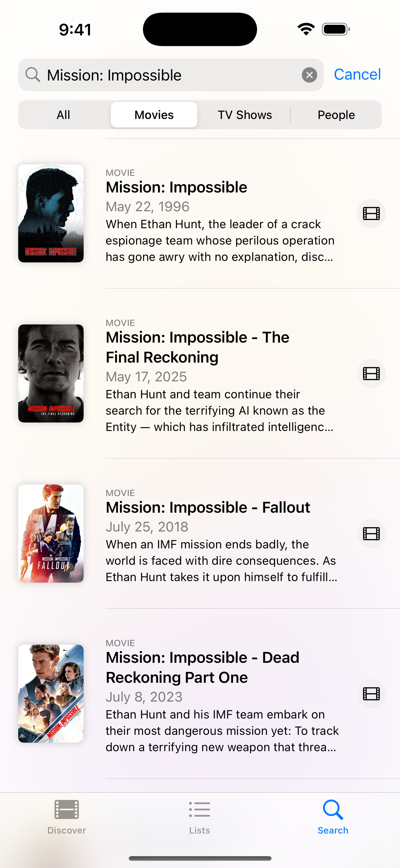Tap film icon beside Mission: Impossible 1996
This screenshot has width=400, height=868.
tap(371, 213)
